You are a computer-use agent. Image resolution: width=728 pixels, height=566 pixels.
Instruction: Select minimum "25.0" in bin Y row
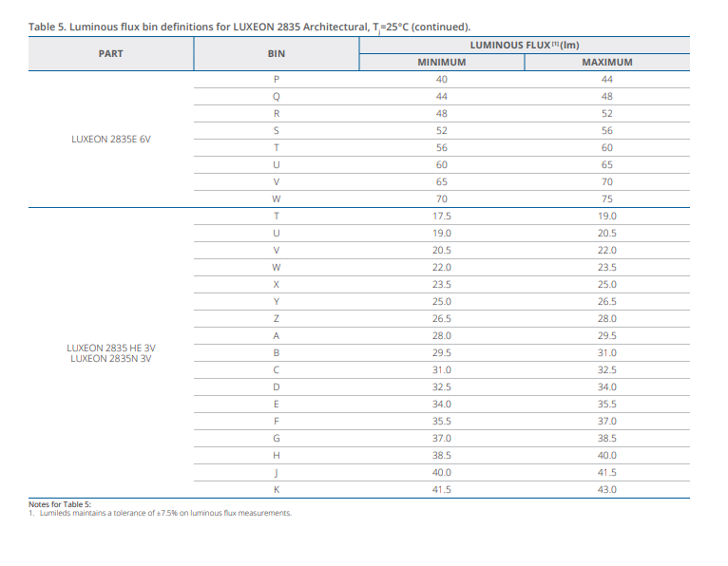pyautogui.click(x=442, y=302)
